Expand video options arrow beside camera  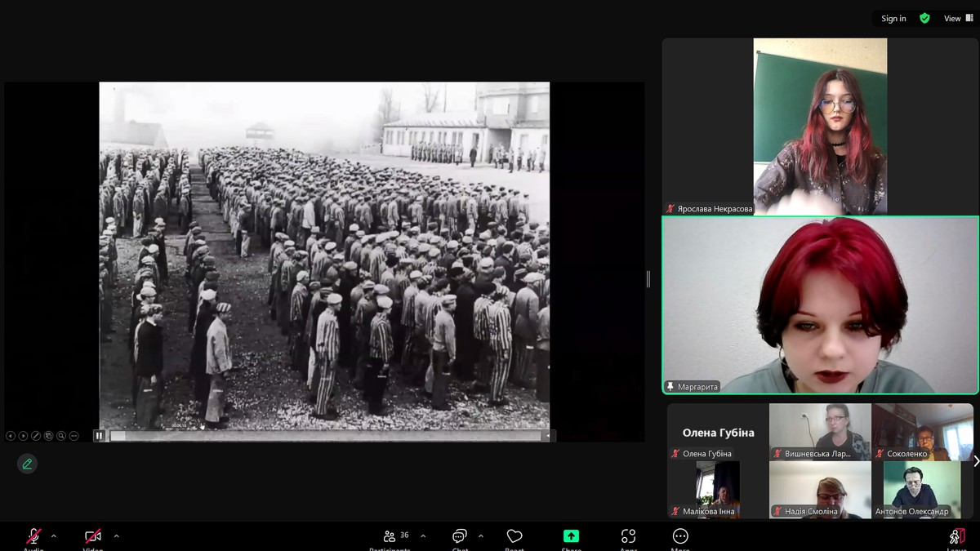pos(116,536)
